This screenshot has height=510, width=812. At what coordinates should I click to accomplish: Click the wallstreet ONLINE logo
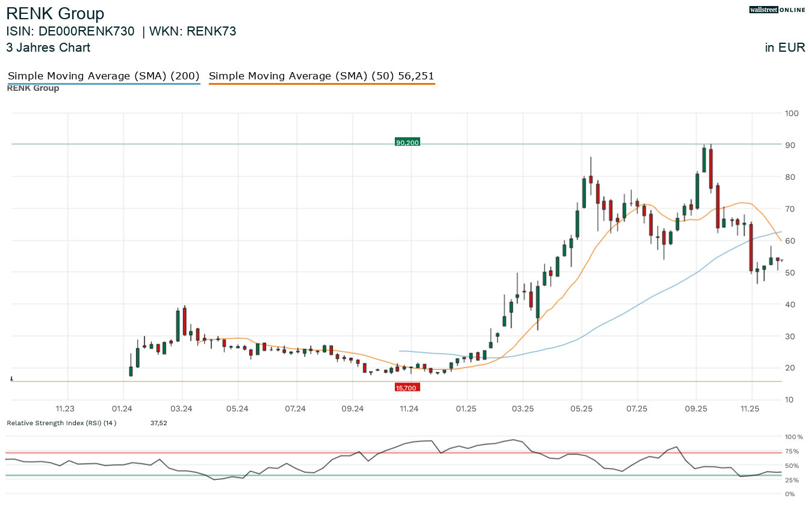[776, 10]
